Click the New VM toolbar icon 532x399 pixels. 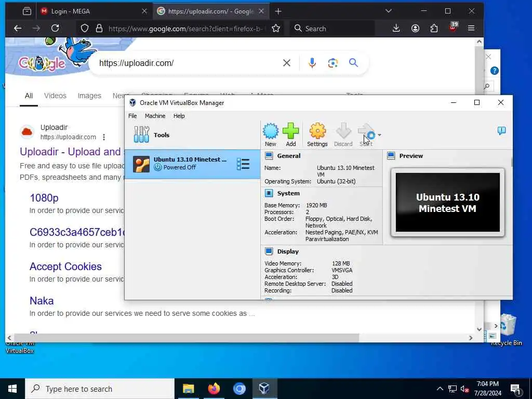pos(270,135)
